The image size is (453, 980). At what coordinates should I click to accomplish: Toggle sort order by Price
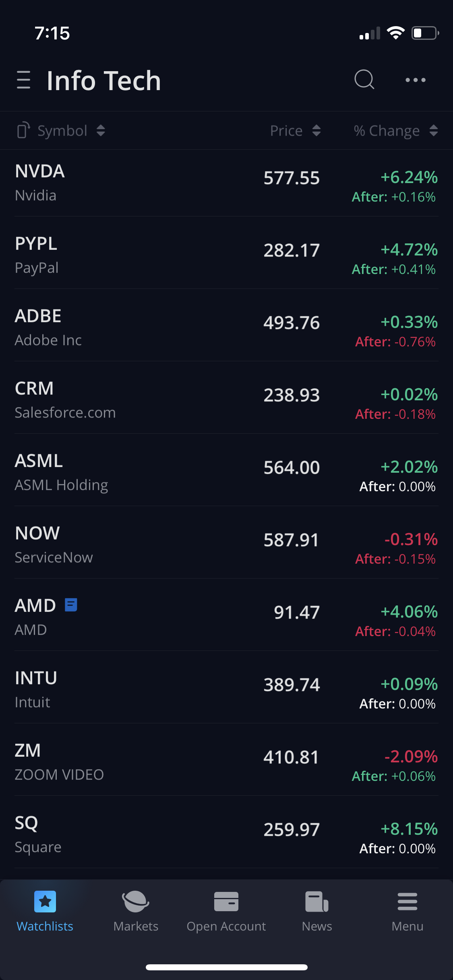295,130
